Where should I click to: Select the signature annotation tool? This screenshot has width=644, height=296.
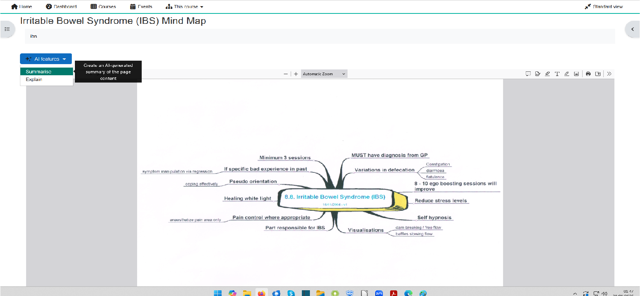pyautogui.click(x=538, y=74)
